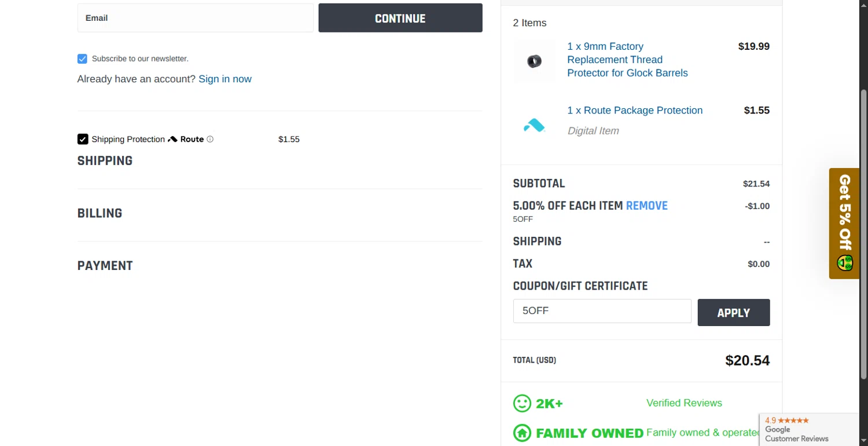Click the Apply coupon button
The width and height of the screenshot is (868, 446).
tap(733, 313)
